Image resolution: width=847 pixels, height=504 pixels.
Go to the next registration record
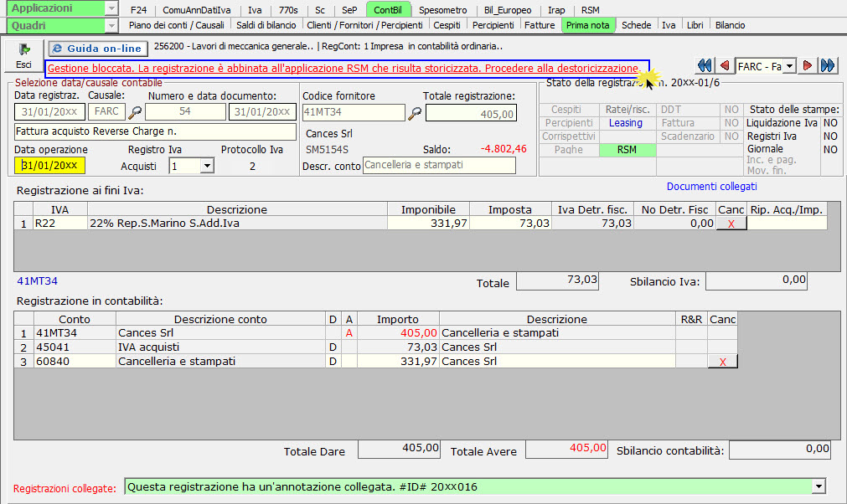[808, 65]
